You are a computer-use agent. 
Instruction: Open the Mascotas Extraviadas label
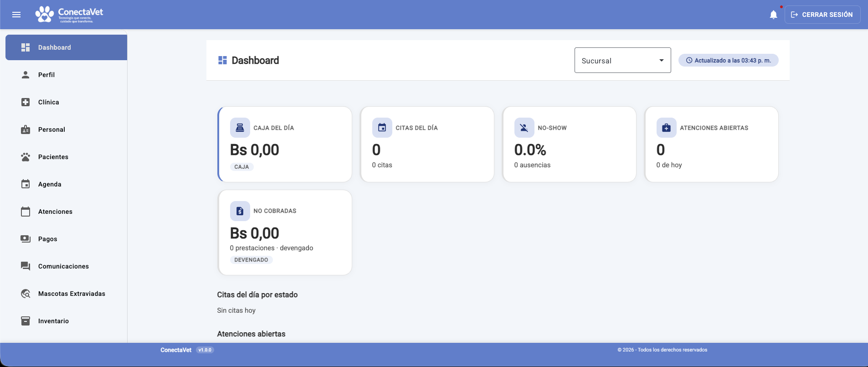72,294
